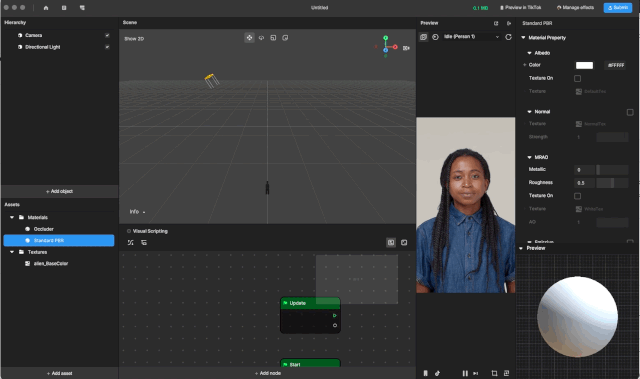Click the orientation axis gizmo in Scene
This screenshot has width=640, height=379.
tap(386, 46)
